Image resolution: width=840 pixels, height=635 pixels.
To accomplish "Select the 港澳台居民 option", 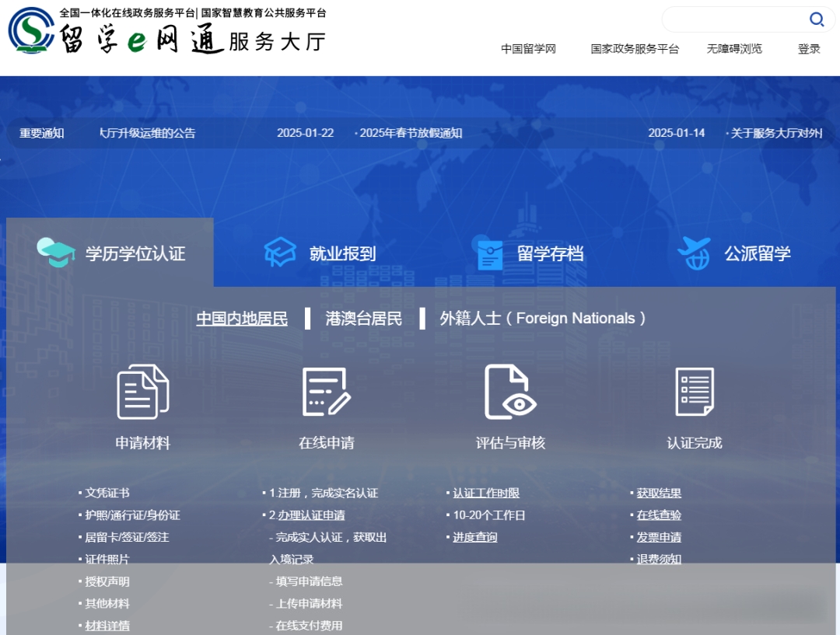I will pyautogui.click(x=362, y=318).
